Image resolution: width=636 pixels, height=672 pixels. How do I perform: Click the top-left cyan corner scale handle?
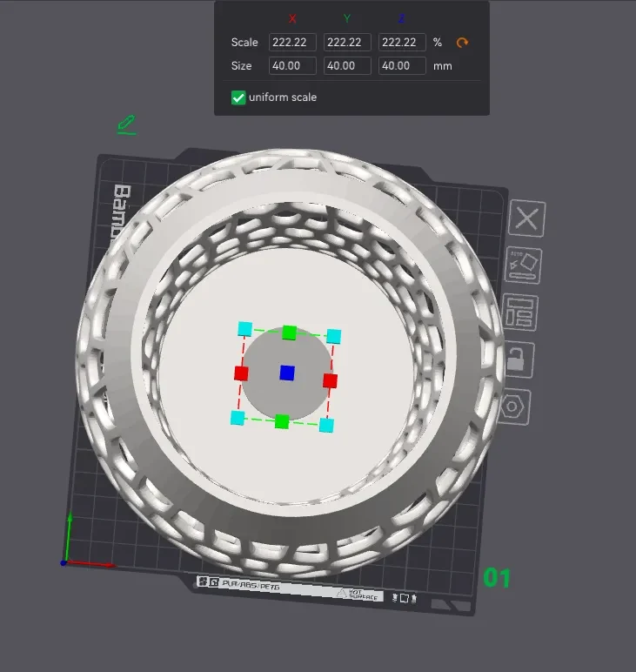245,329
